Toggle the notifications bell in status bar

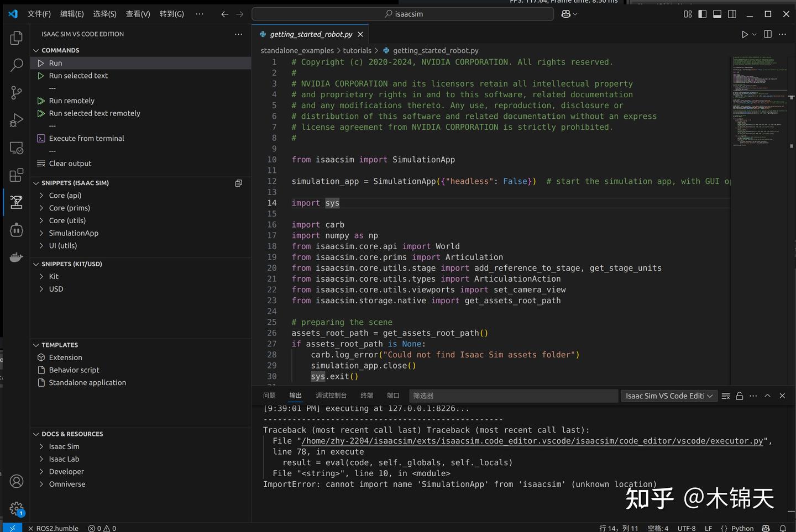coord(784,528)
